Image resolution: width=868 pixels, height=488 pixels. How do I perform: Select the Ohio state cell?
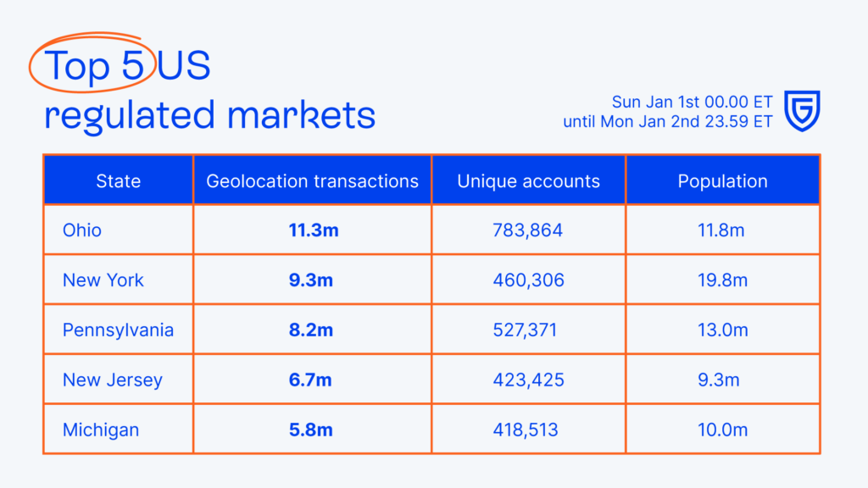(82, 230)
